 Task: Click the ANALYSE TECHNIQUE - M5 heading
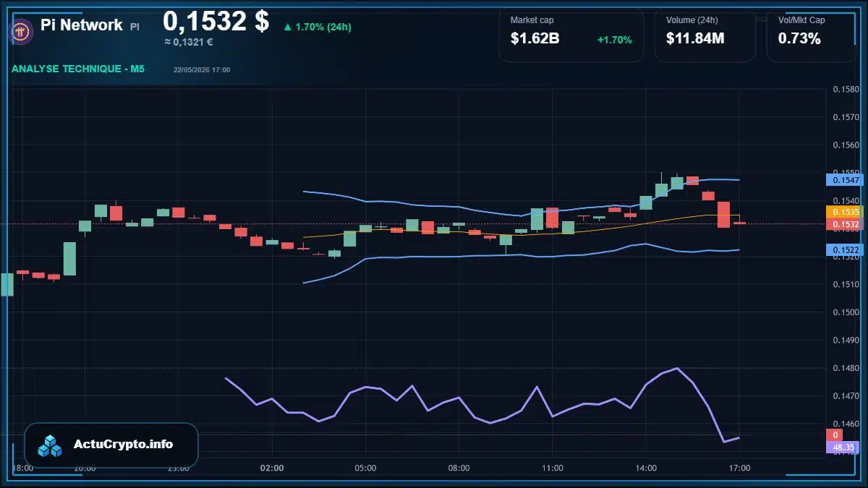tap(78, 69)
